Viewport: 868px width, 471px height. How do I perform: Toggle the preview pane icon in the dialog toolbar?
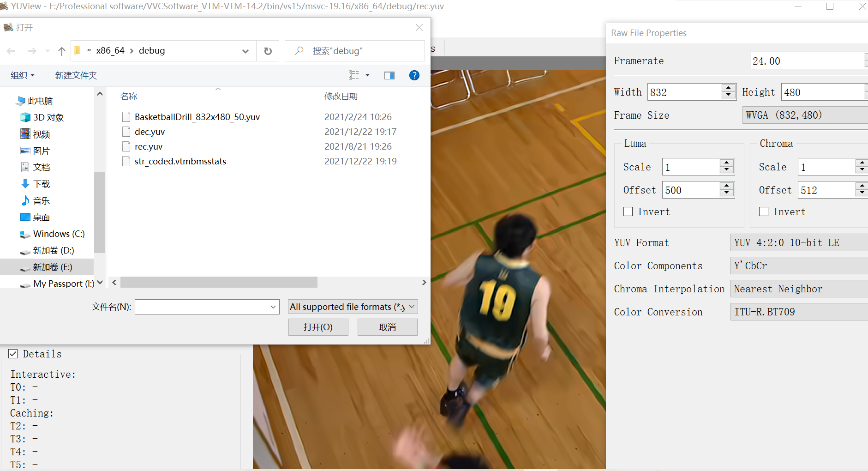[x=389, y=75]
